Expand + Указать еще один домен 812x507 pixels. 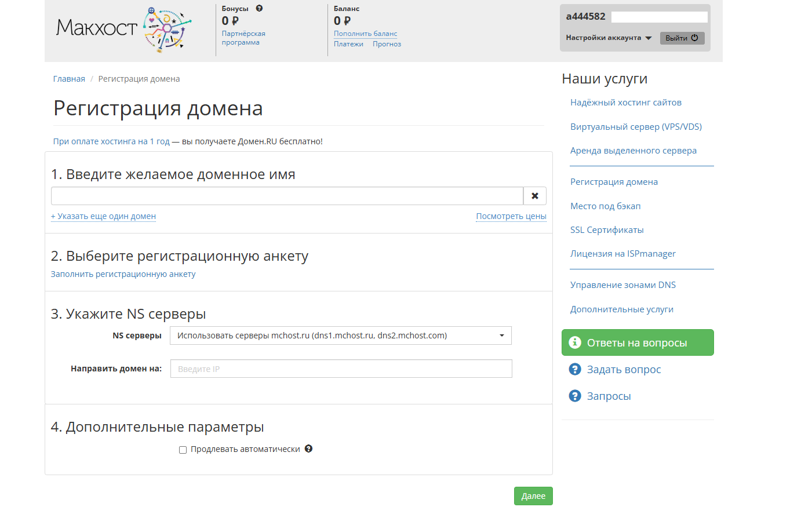[x=103, y=216]
